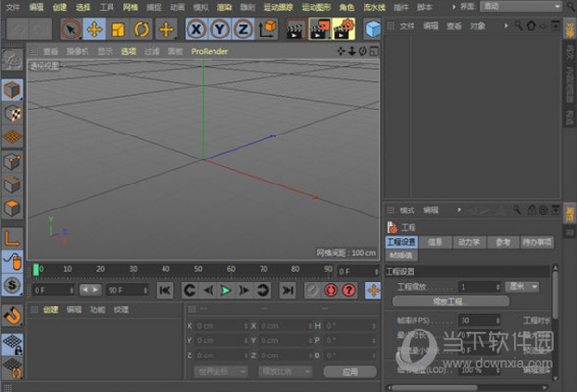The width and height of the screenshot is (577, 392).
Task: Open the ProRender viewport menu
Action: (x=210, y=51)
